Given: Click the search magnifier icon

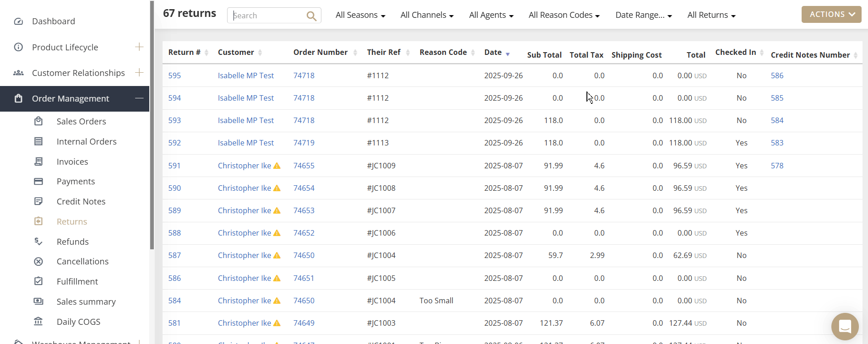Looking at the screenshot, I should (311, 16).
